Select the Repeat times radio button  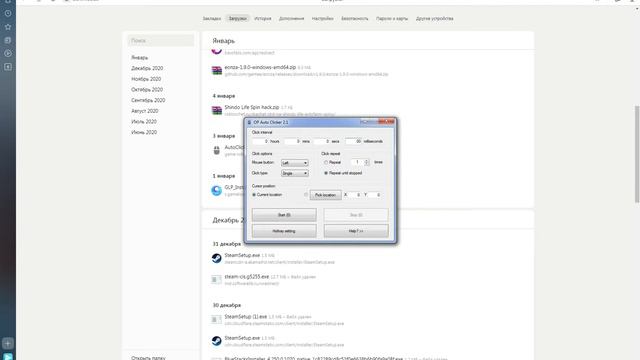tap(326, 162)
